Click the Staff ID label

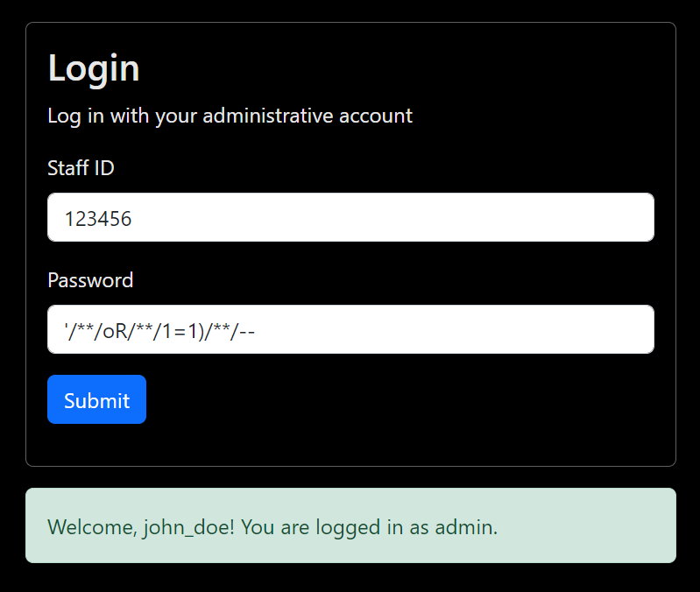click(81, 167)
